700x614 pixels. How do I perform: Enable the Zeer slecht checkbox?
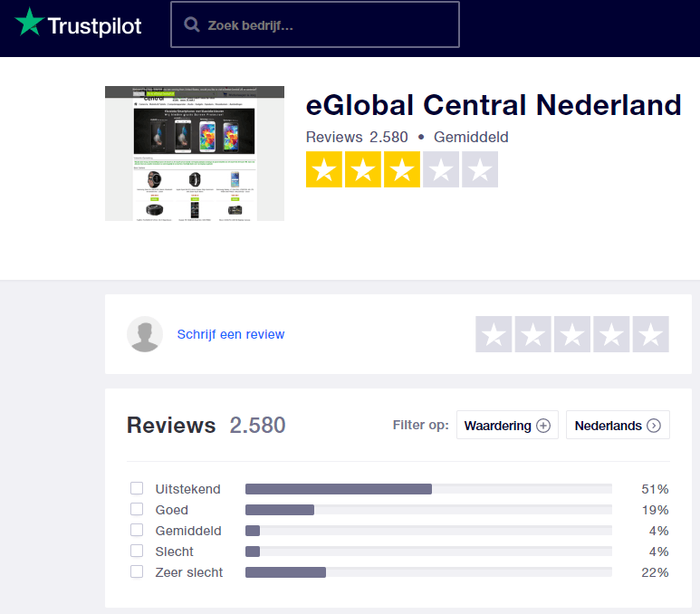[x=137, y=572]
